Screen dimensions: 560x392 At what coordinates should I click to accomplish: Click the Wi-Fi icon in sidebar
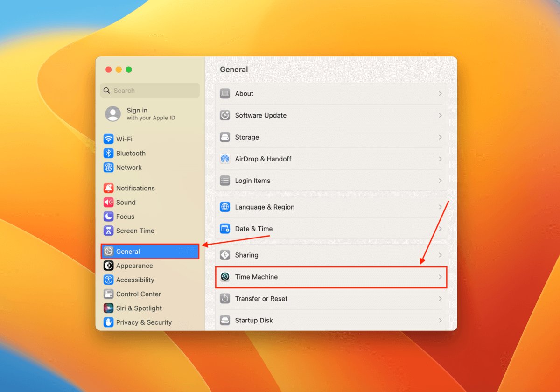click(x=109, y=139)
